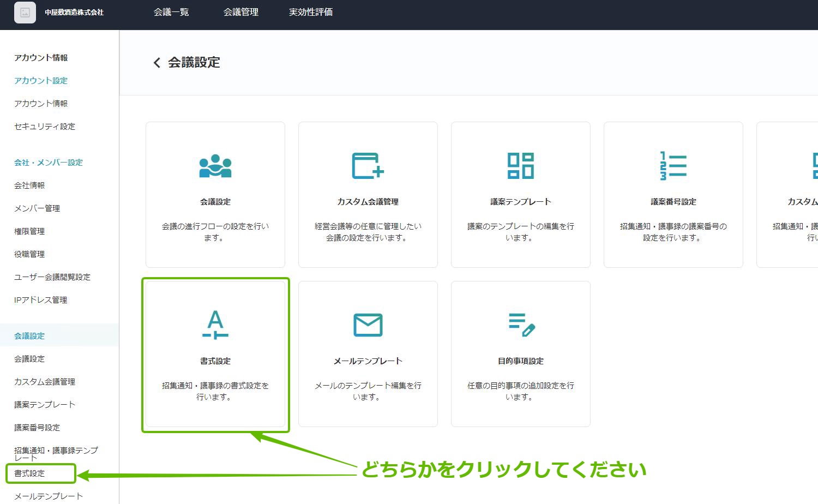Click the letter A icon for 書式設定
This screenshot has height=504, width=818.
pyautogui.click(x=215, y=325)
